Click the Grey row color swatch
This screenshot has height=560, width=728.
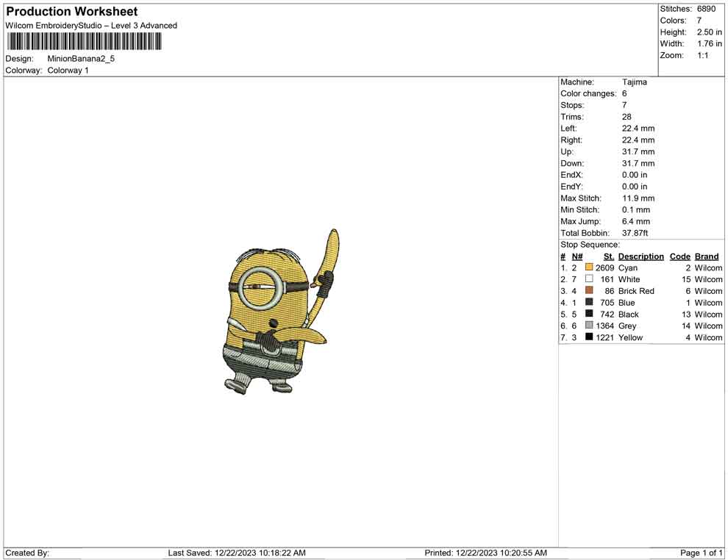(x=589, y=326)
